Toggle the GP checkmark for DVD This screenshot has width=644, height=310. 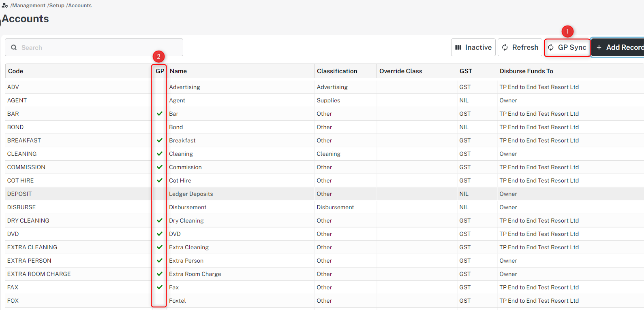(x=160, y=234)
